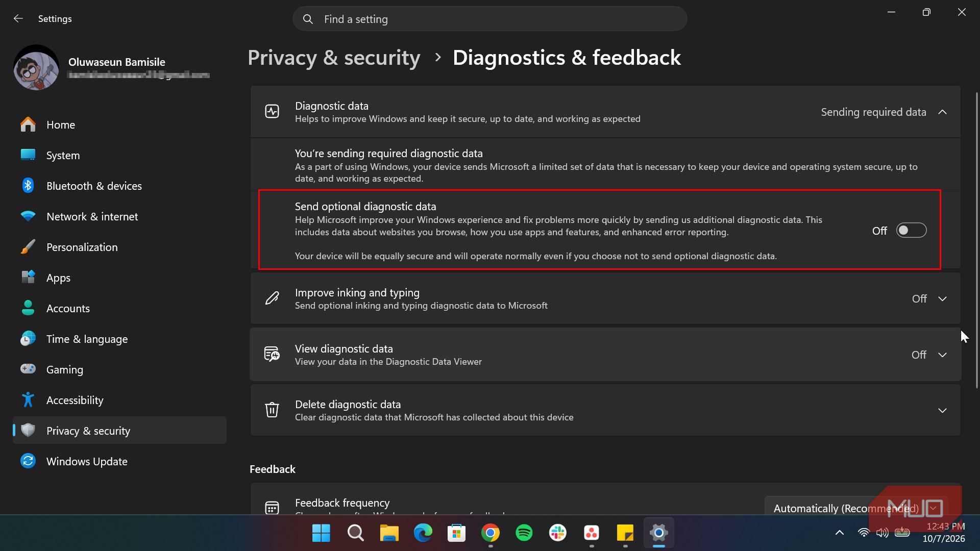Image resolution: width=980 pixels, height=551 pixels.
Task: Open Bluetooth & devices settings
Action: 119,186
